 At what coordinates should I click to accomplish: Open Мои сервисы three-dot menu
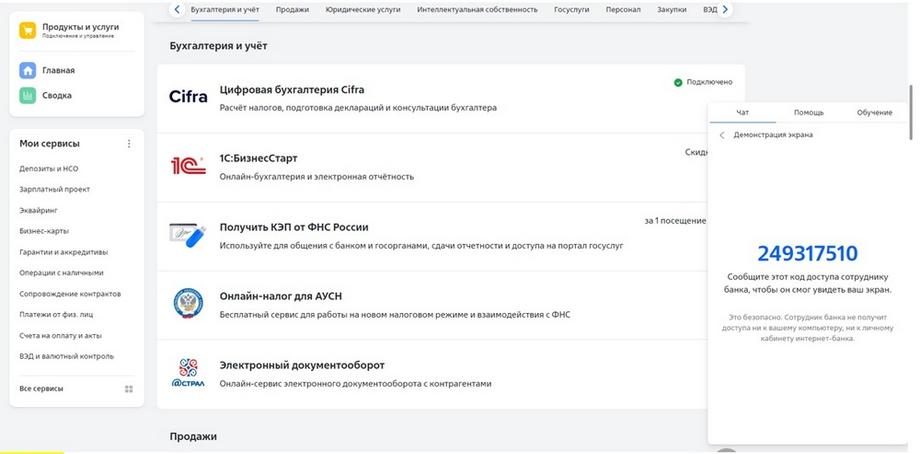click(x=128, y=144)
